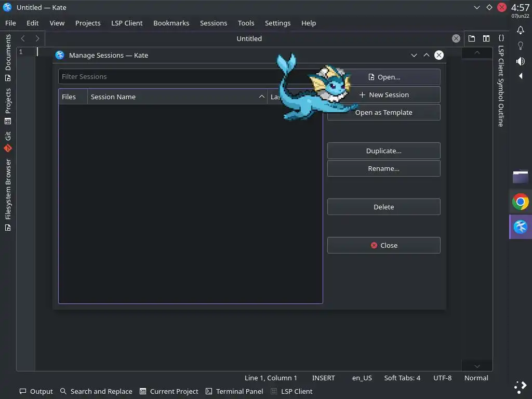Minimize the Manage Sessions dialog with the chevron down
Viewport: 532px width, 399px height.
click(x=414, y=55)
